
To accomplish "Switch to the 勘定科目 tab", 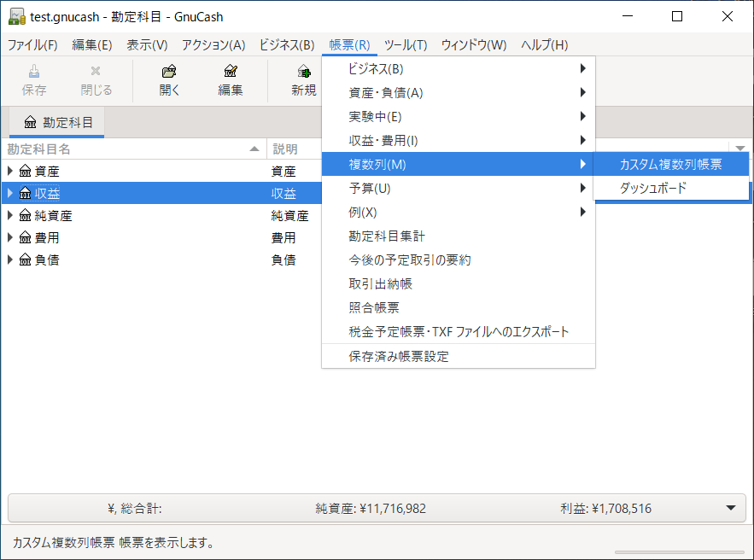I will coord(58,123).
